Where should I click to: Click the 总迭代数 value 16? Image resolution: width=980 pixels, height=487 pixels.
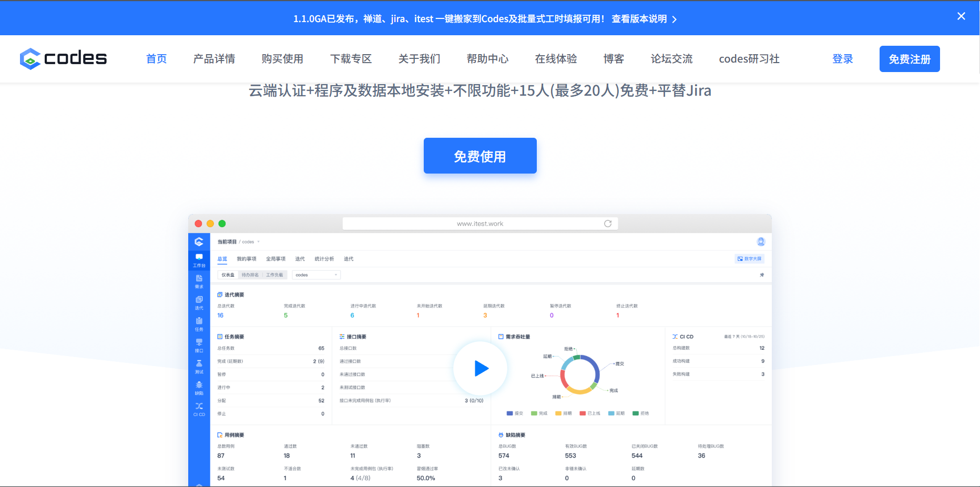[x=220, y=316]
